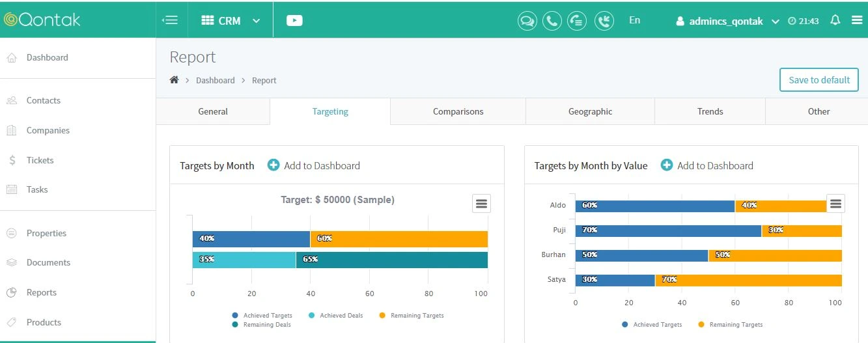Click Satya's 70% remaining bar
This screenshot has height=343, width=868.
[x=748, y=280]
